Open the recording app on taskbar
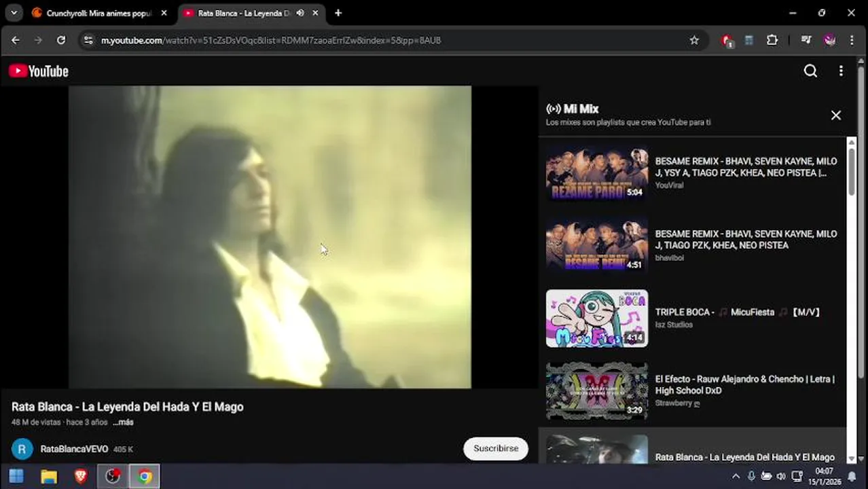Screen dimensions: 868x489 [113, 477]
